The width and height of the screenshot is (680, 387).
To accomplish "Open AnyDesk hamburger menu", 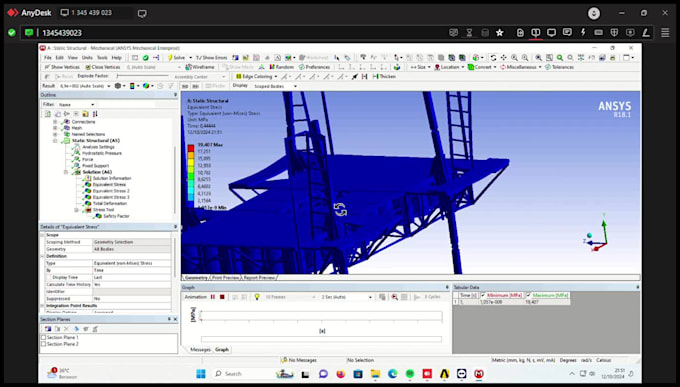I will pos(665,33).
